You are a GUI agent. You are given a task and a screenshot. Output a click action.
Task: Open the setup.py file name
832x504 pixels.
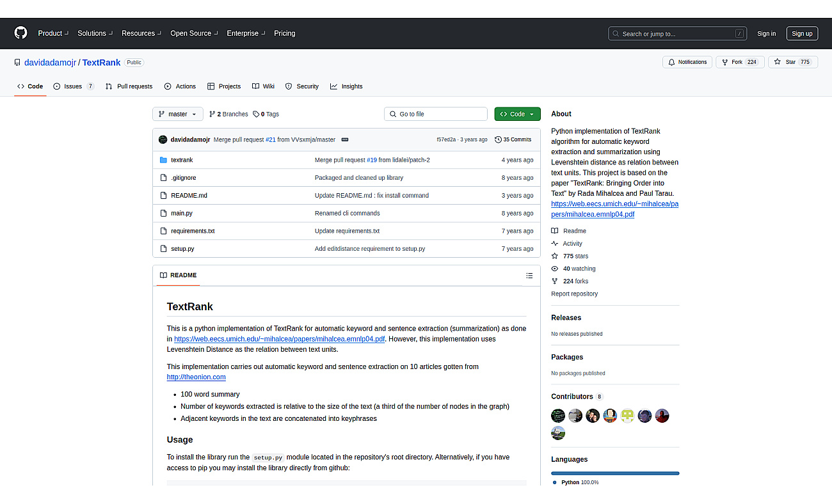(x=182, y=249)
